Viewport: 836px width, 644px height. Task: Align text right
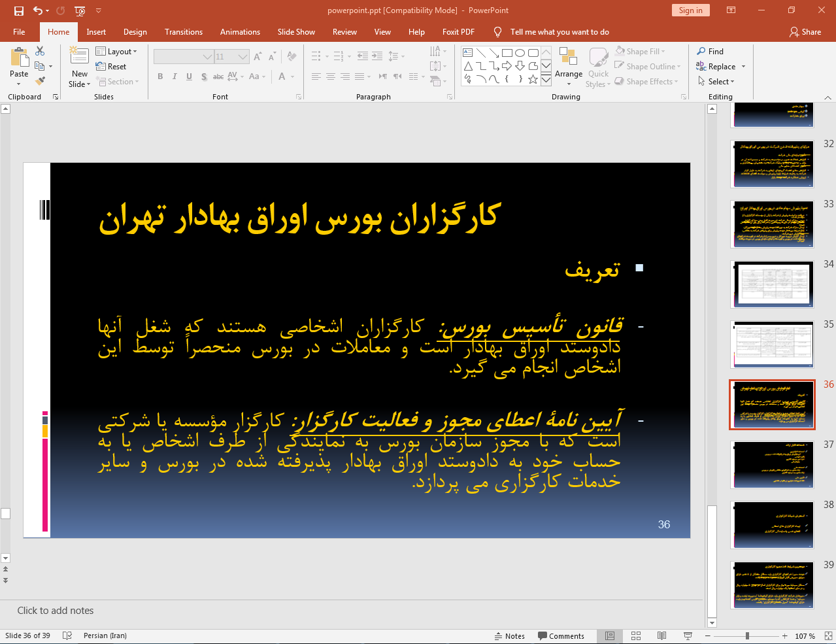[x=345, y=76]
